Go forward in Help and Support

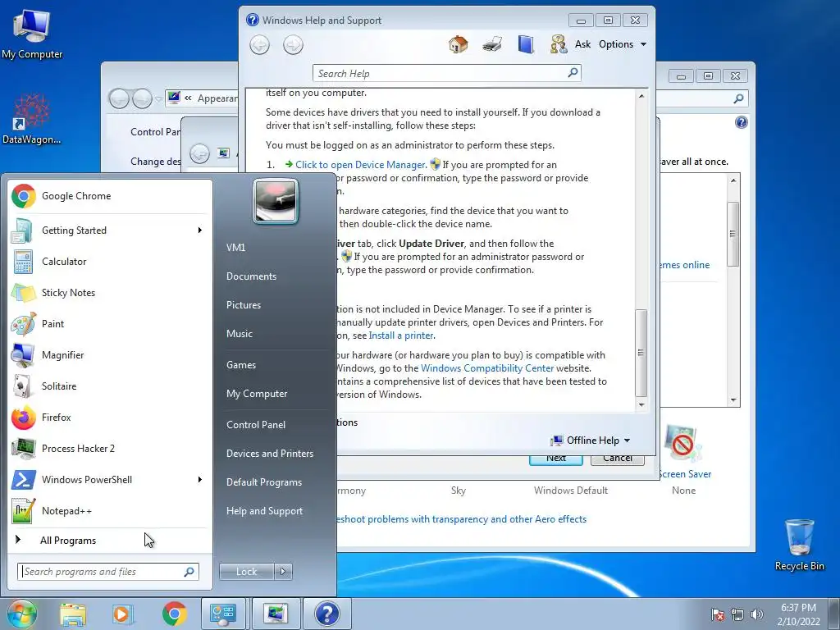coord(293,44)
